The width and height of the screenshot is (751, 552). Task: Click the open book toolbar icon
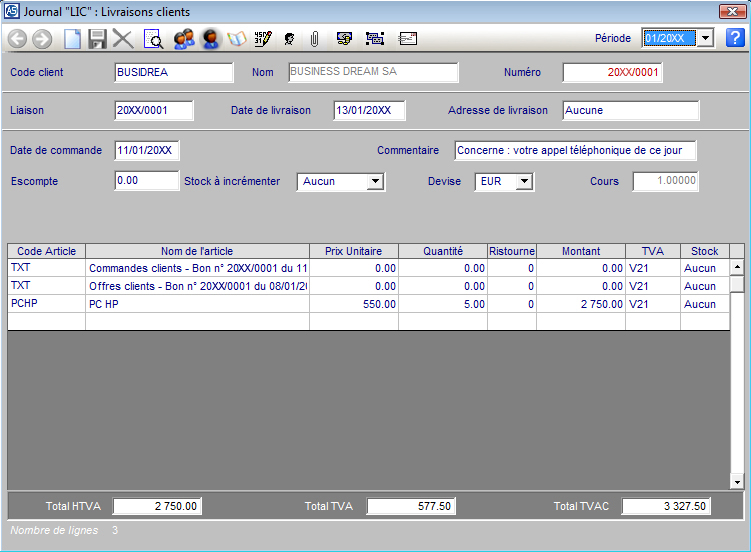point(237,39)
